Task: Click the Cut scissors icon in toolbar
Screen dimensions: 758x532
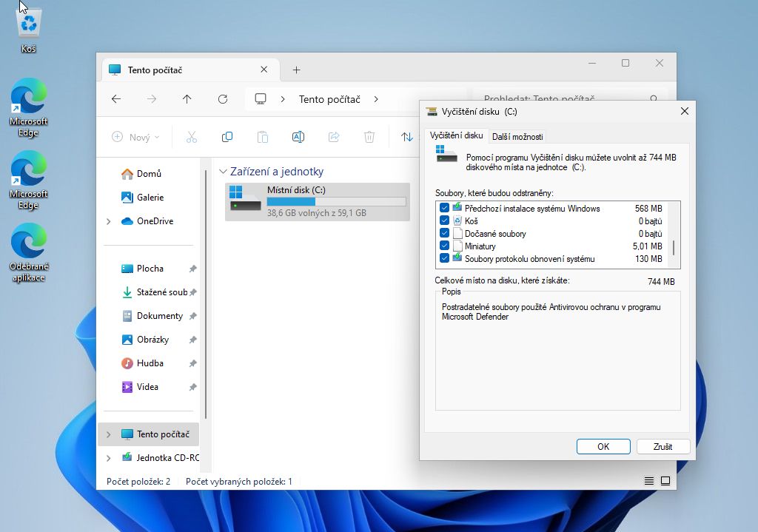Action: (x=191, y=137)
